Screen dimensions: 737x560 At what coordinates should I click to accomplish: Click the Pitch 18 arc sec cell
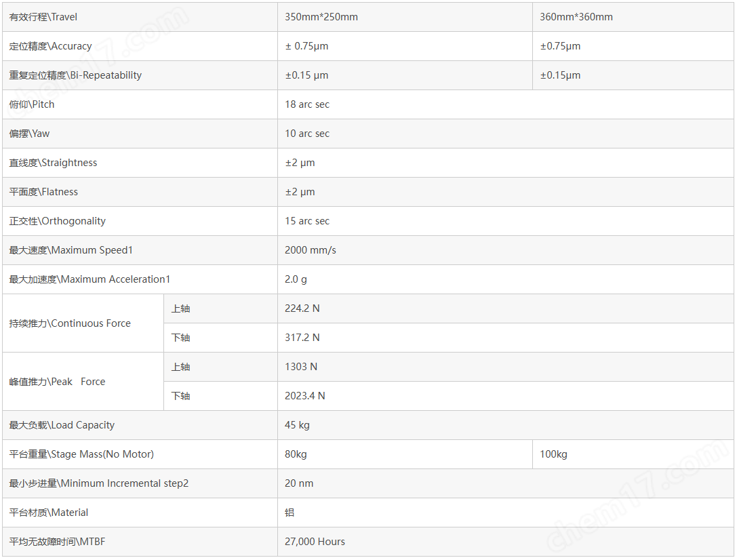pos(506,104)
